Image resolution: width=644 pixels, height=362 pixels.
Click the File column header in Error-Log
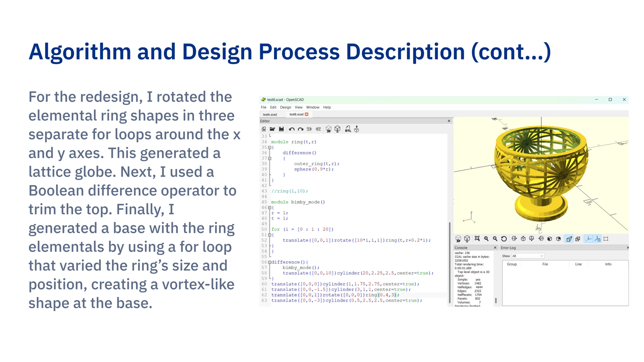coord(545,264)
